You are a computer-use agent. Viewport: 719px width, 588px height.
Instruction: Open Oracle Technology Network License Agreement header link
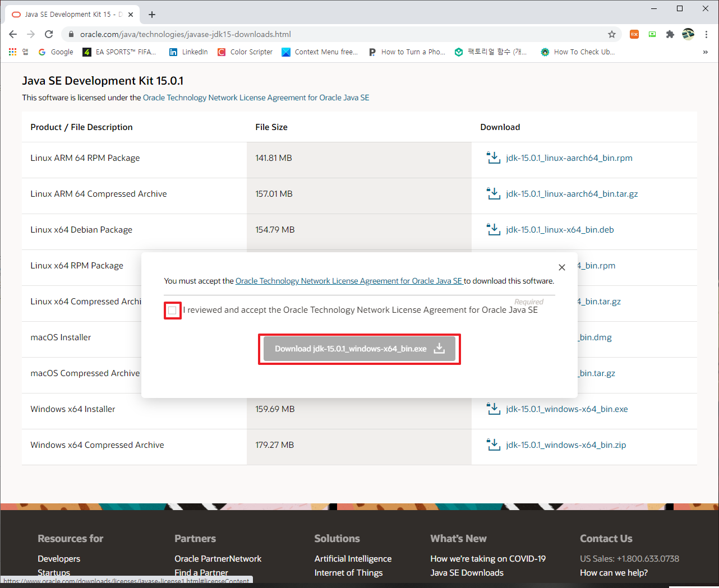[x=256, y=98]
